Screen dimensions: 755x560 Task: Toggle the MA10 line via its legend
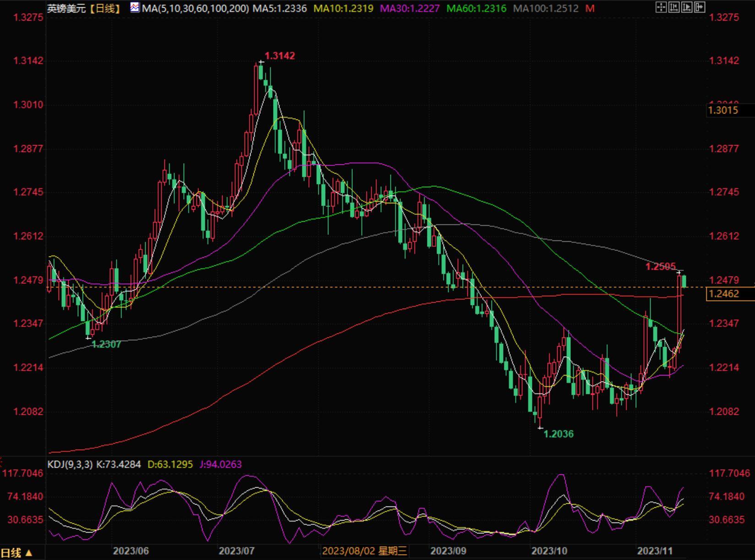(x=344, y=8)
